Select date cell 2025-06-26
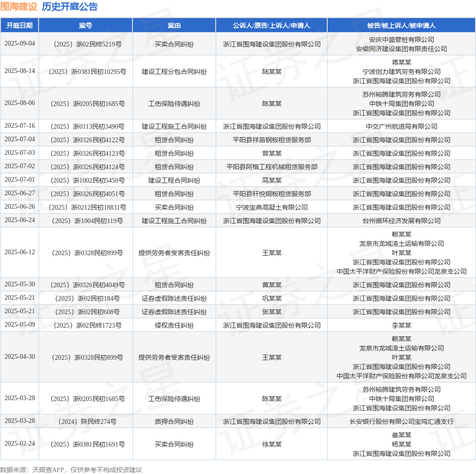Viewport: 476px width, 474px height. [20, 207]
